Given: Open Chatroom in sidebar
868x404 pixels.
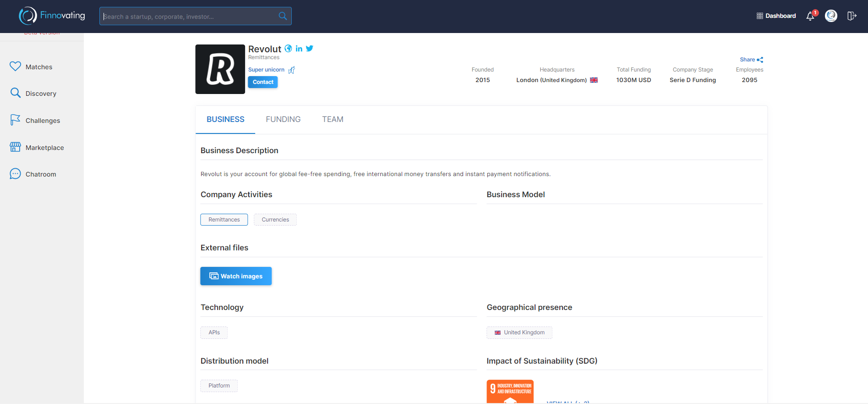Looking at the screenshot, I should coord(41,174).
